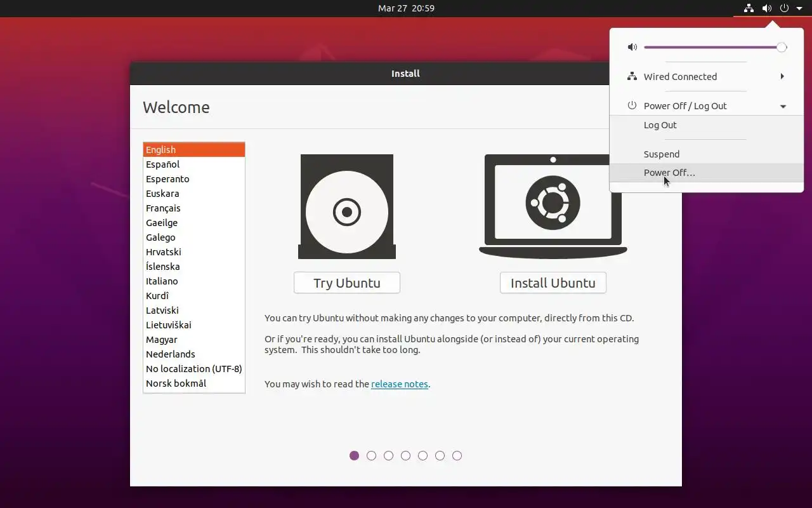The height and width of the screenshot is (508, 812).
Task: Select Español in the language list
Action: [194, 164]
